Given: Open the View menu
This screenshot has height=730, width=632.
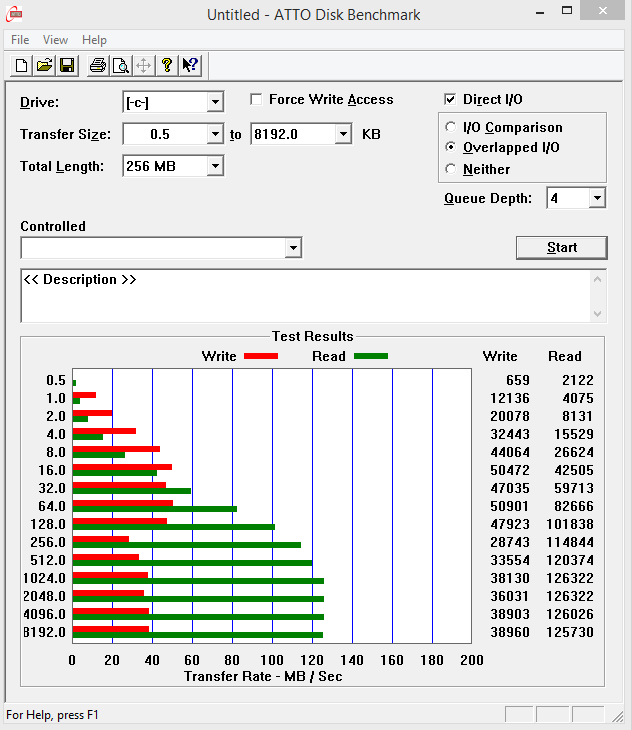Looking at the screenshot, I should coord(55,40).
